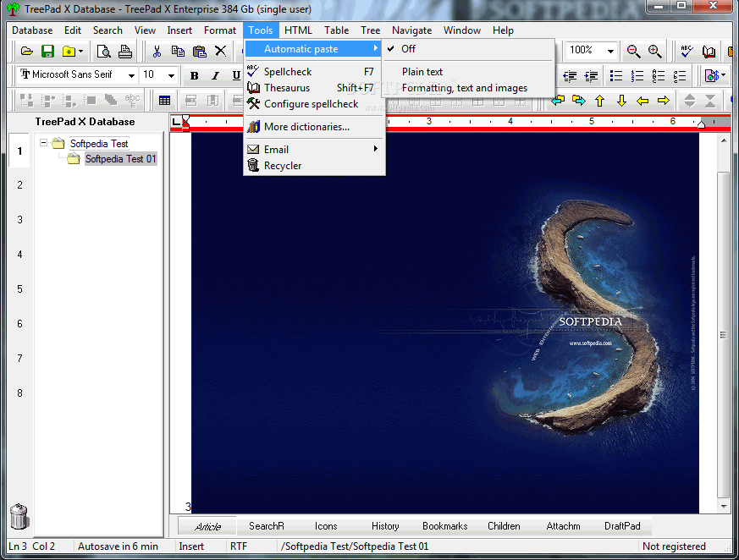Apply italic formatting with I button
Screen dimensions: 739x560
tap(215, 75)
